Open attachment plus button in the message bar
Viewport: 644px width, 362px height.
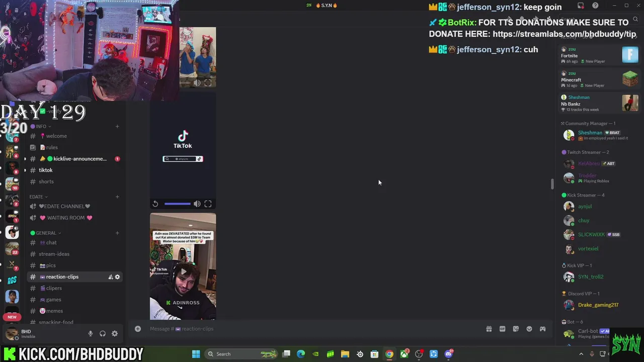137,329
